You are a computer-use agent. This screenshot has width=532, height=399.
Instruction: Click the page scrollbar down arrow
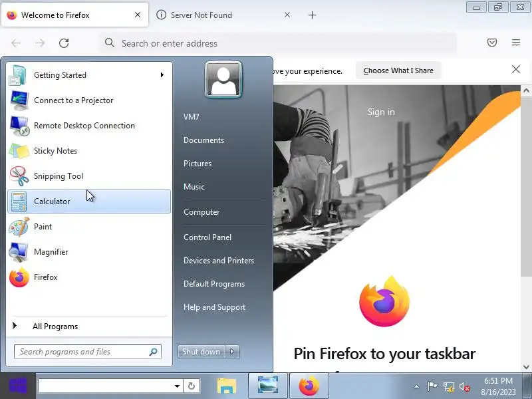tap(526, 367)
